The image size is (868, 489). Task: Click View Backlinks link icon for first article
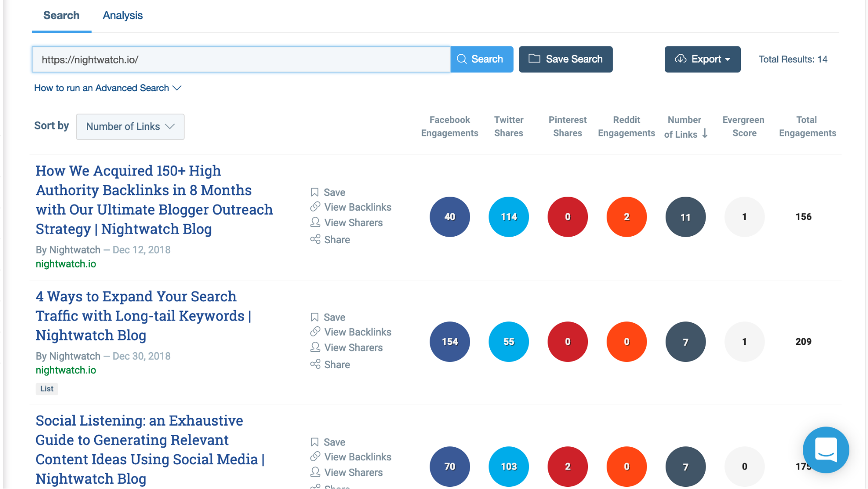click(x=315, y=207)
